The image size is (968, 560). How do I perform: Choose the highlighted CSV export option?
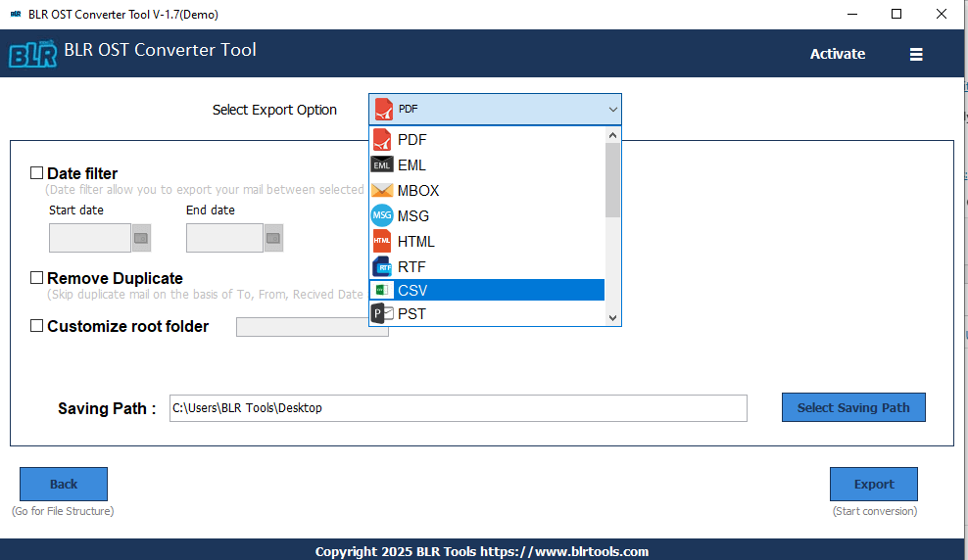coord(487,290)
